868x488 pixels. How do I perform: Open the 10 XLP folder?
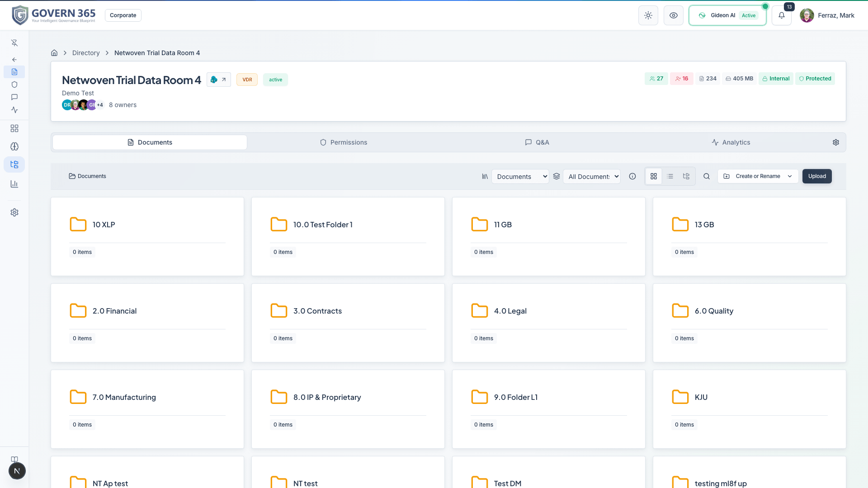point(147,236)
